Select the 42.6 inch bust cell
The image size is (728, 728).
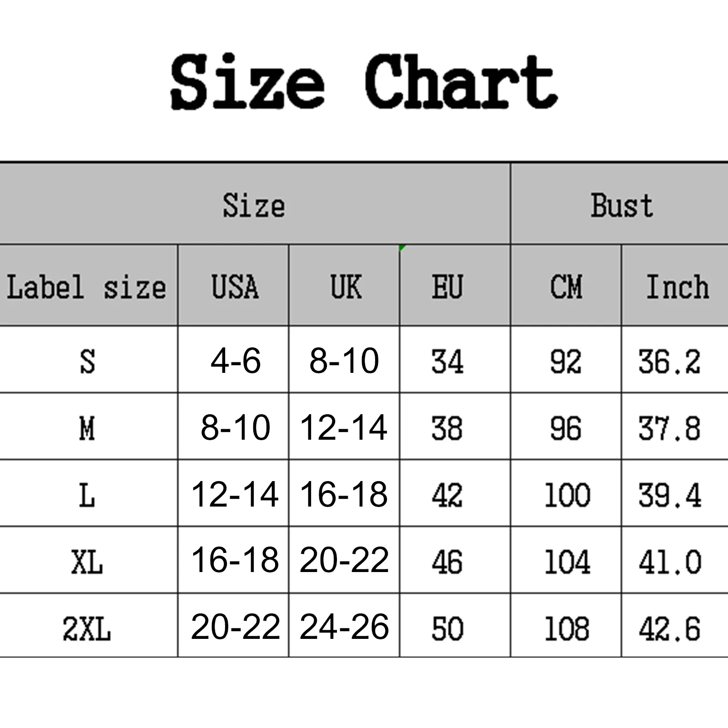[669, 628]
